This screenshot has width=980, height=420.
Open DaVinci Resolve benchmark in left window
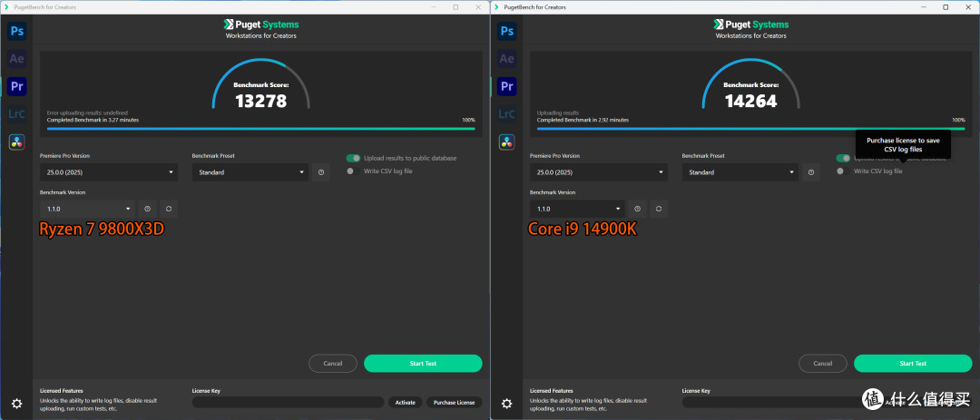point(17,142)
